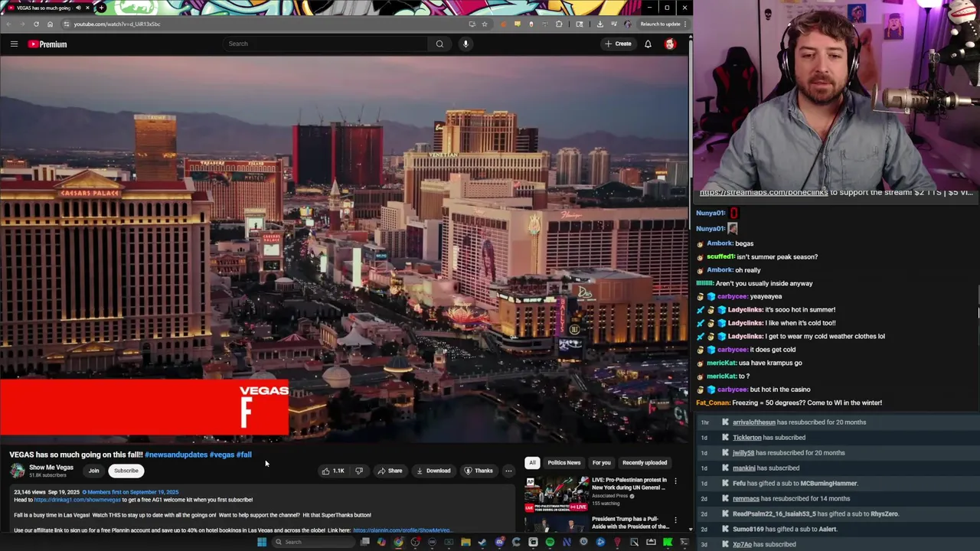Click "Fefu has gifted a sub to MCBurningHammer." row
Viewport: 980px width, 551px height.
pyautogui.click(x=838, y=484)
